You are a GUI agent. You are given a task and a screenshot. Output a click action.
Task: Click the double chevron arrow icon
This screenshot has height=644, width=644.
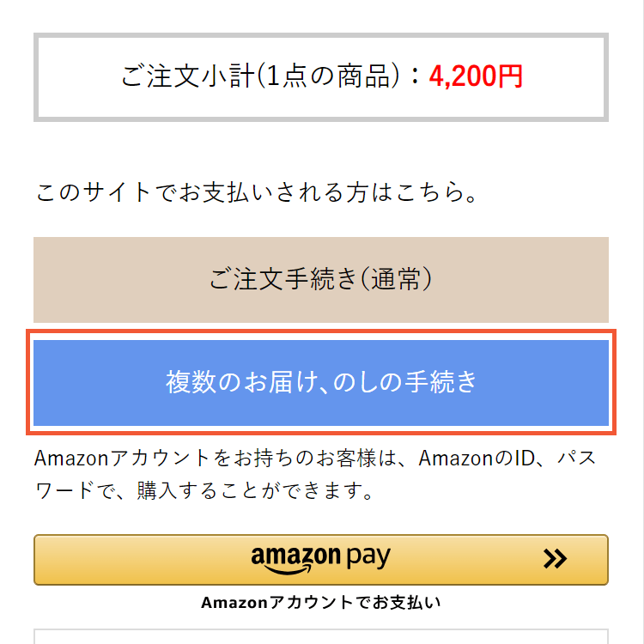tap(556, 560)
